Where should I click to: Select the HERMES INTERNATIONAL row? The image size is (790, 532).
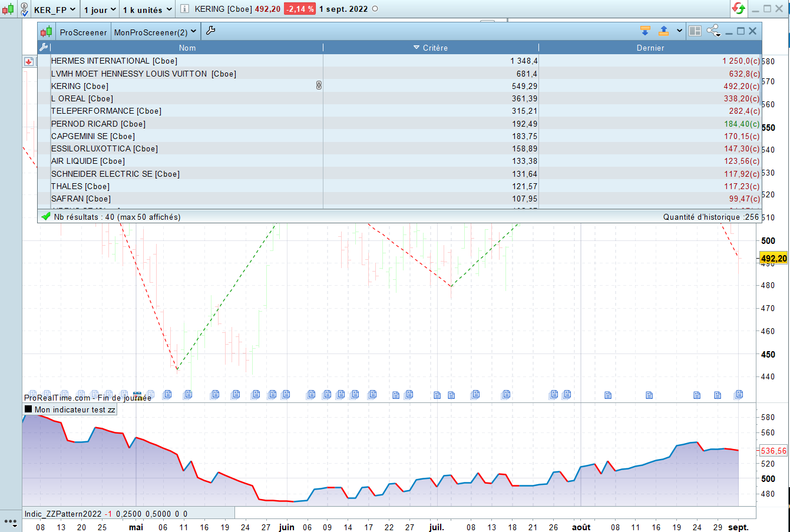click(x=114, y=61)
